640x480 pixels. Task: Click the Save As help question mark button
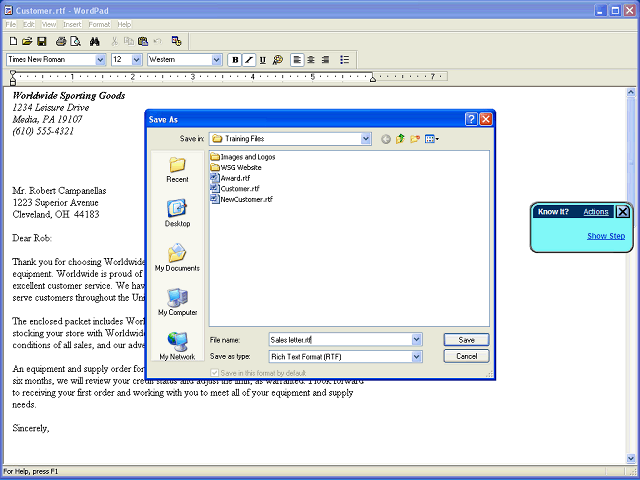click(471, 119)
